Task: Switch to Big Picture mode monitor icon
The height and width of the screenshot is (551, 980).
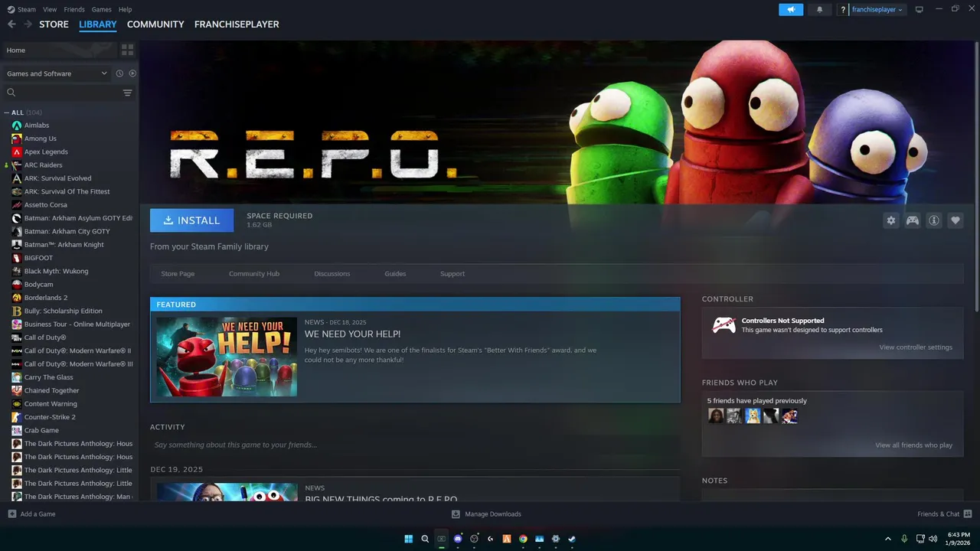Action: pos(920,9)
